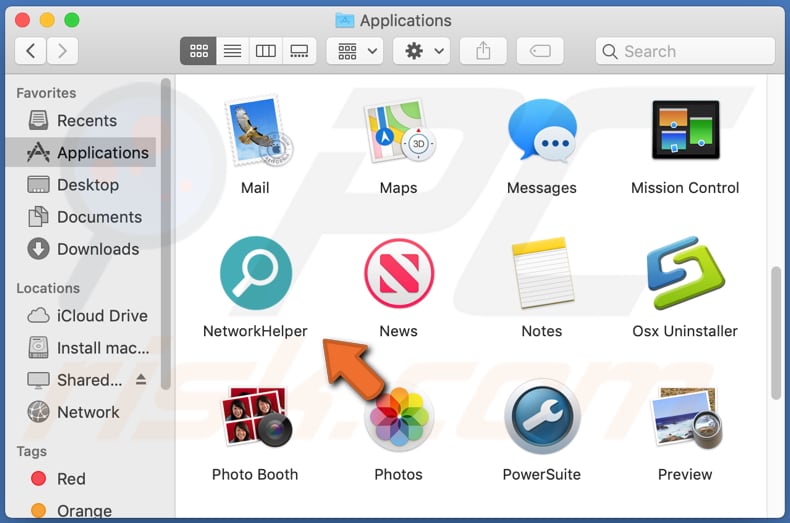Open the Photo Booth app icon

point(255,418)
